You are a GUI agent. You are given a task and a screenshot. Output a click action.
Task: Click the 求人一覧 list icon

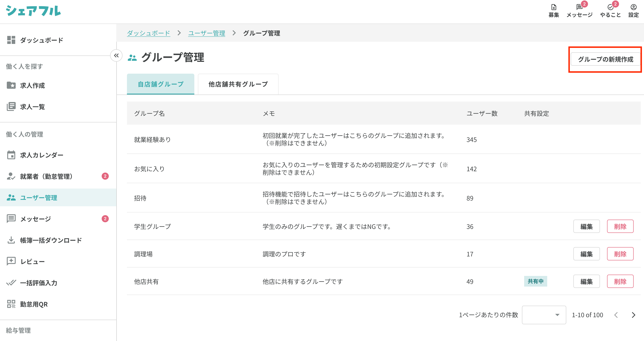(11, 106)
